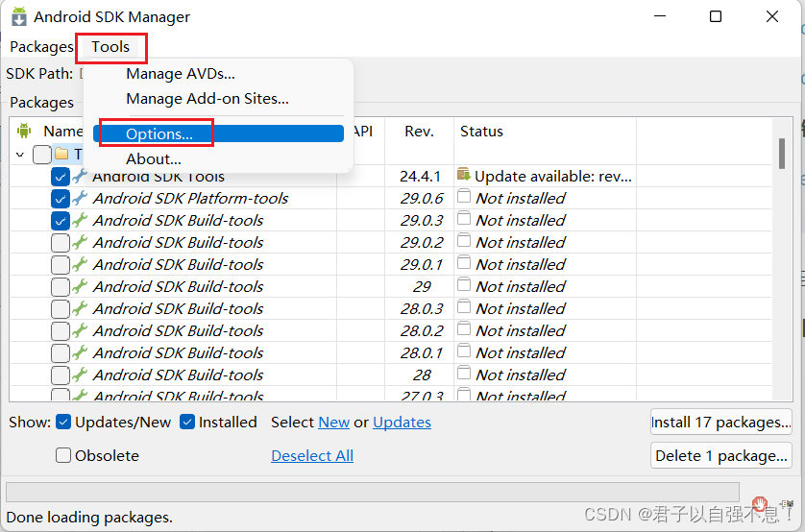The height and width of the screenshot is (532, 805).
Task: Click wrench icon of Build-tools 29.0.3
Action: pyautogui.click(x=80, y=220)
